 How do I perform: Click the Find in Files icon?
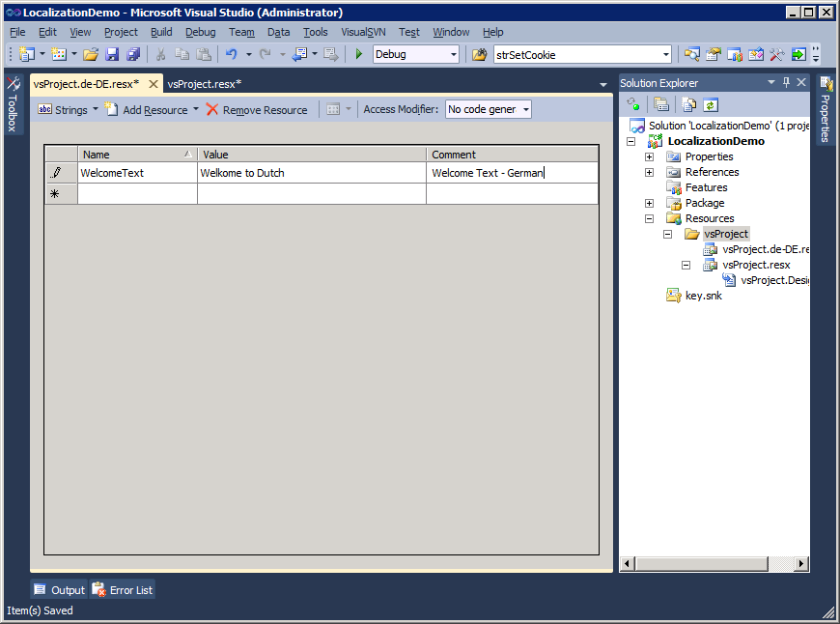480,54
